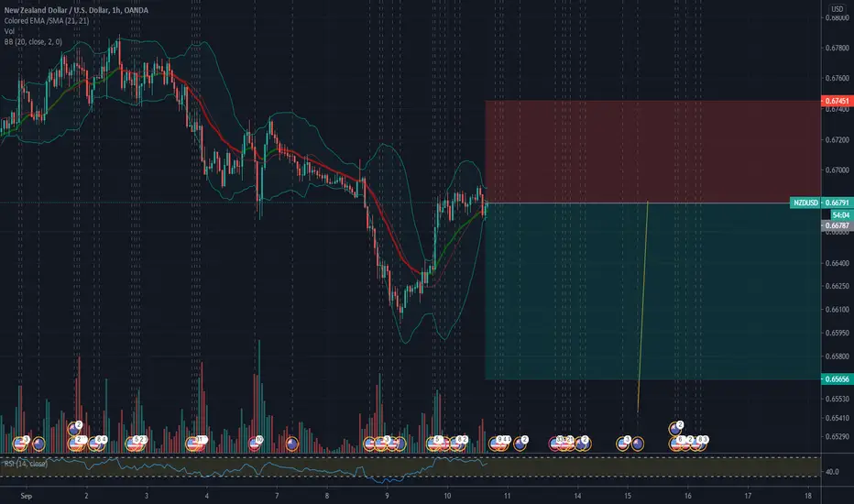
Task: Click the 0.67000 price axis label
Action: click(x=838, y=170)
